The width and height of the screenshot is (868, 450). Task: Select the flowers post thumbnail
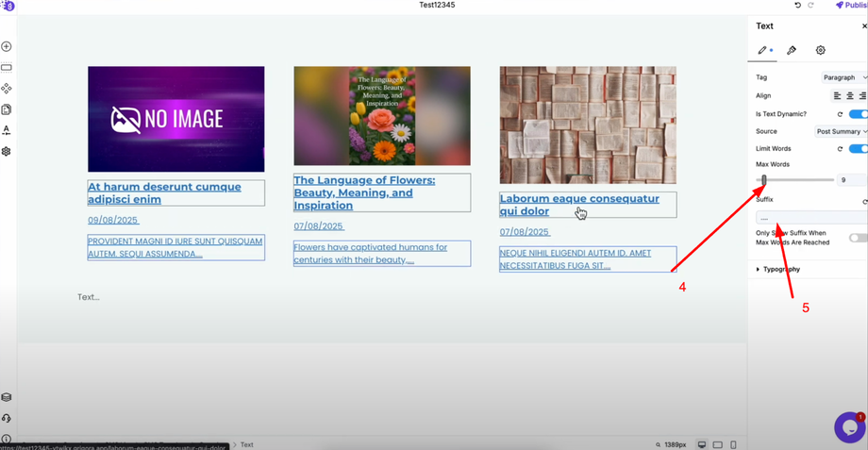[x=382, y=116]
